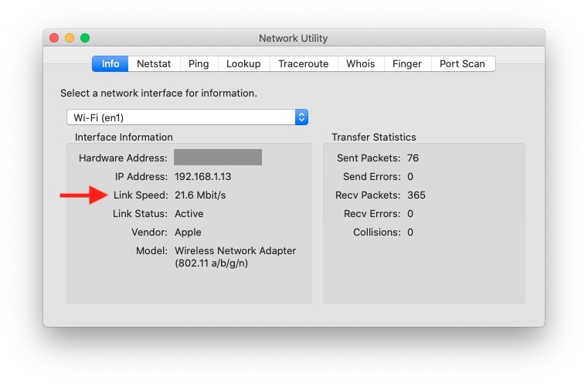Click the Sent Packets value 76
This screenshot has width=588, height=384.
click(413, 158)
